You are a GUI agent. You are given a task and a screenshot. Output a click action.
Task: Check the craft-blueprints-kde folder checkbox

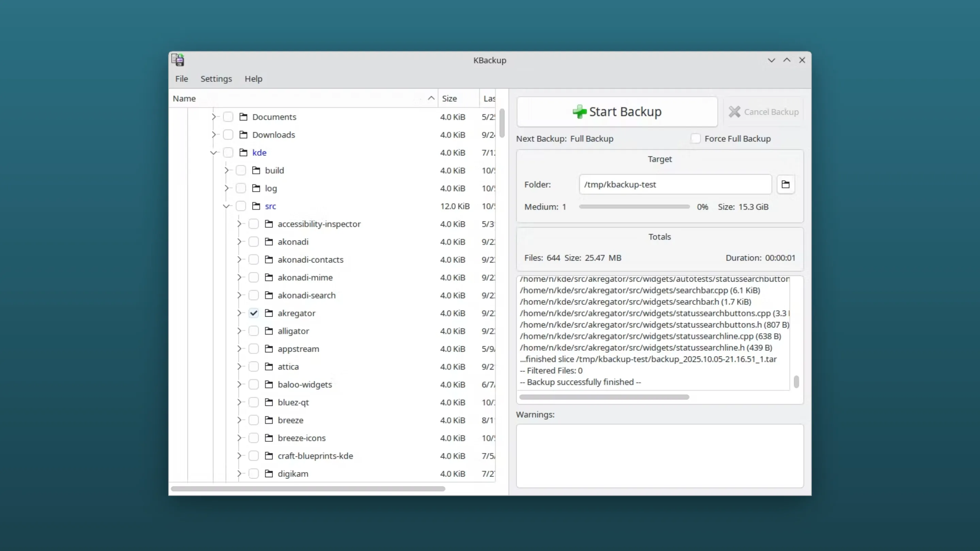click(254, 456)
